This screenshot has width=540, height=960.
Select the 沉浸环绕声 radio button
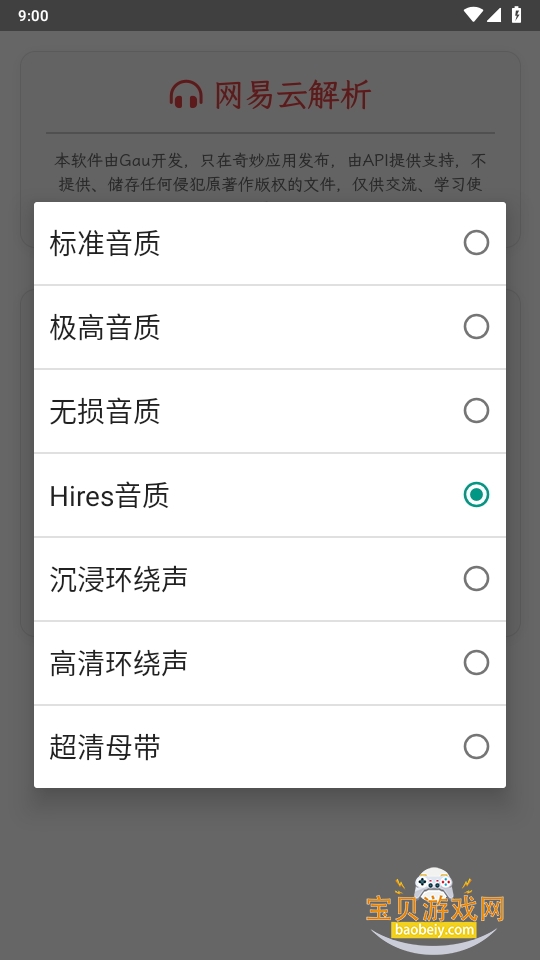coord(476,579)
